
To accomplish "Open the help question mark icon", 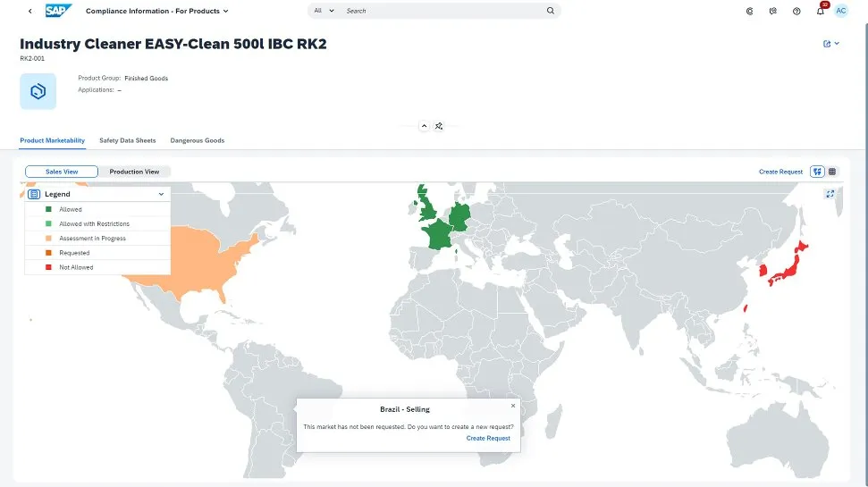I will [796, 12].
